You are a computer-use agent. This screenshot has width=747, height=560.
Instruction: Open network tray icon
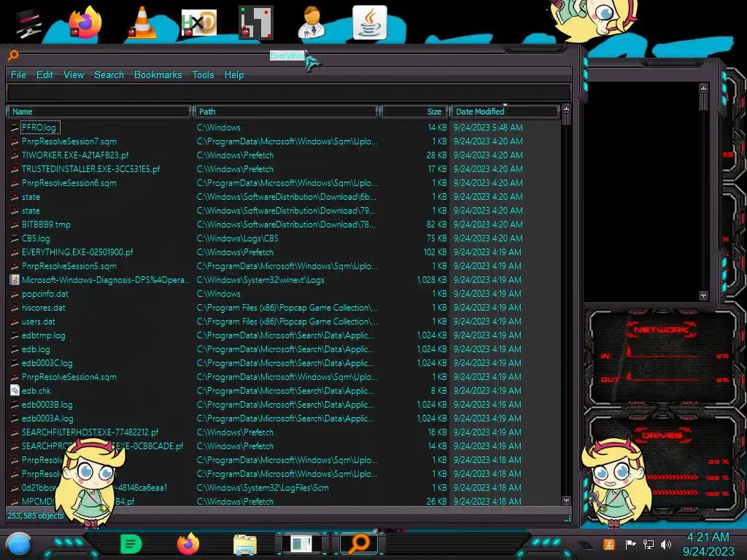[649, 544]
